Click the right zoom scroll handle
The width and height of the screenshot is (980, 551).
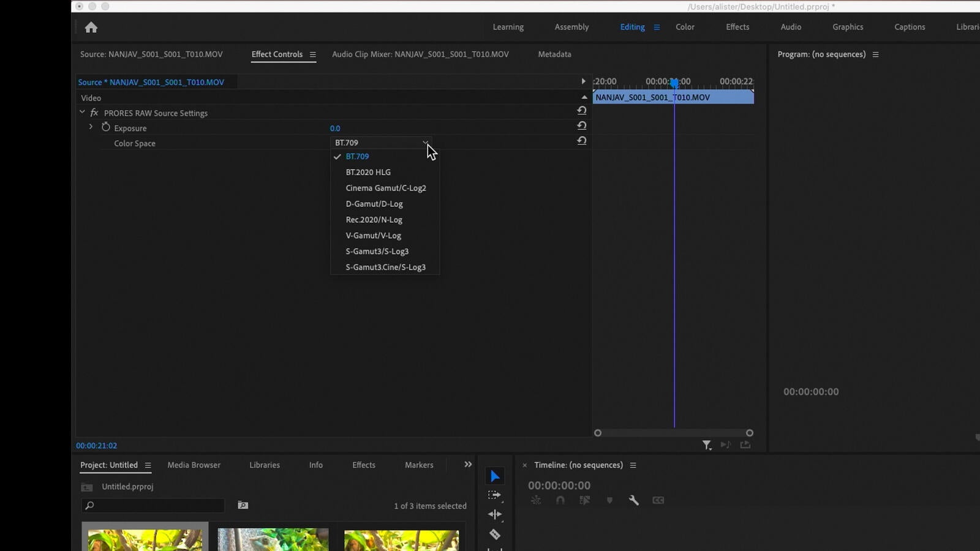point(749,433)
